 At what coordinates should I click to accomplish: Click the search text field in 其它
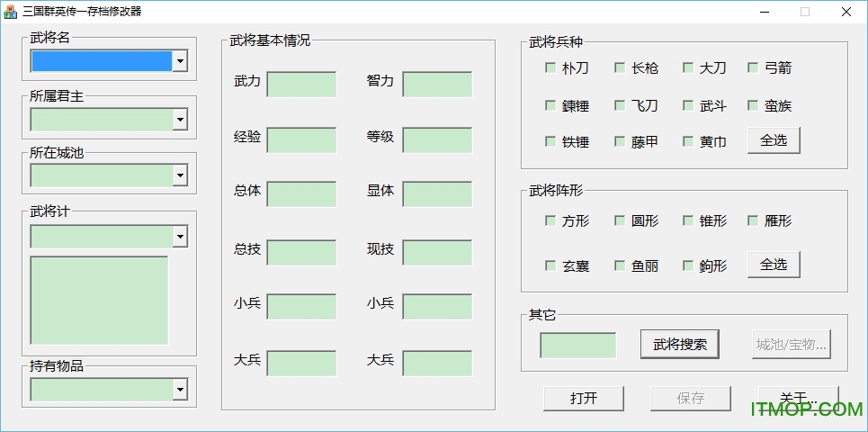point(578,345)
